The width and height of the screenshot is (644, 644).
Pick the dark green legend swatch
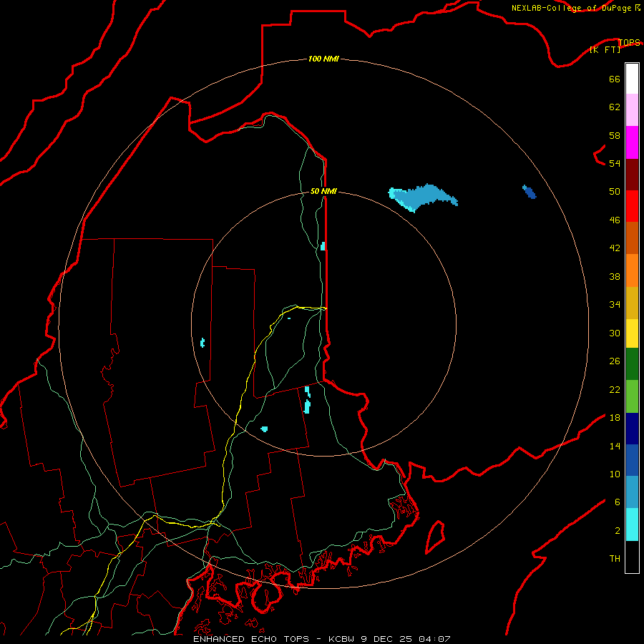[x=632, y=364]
